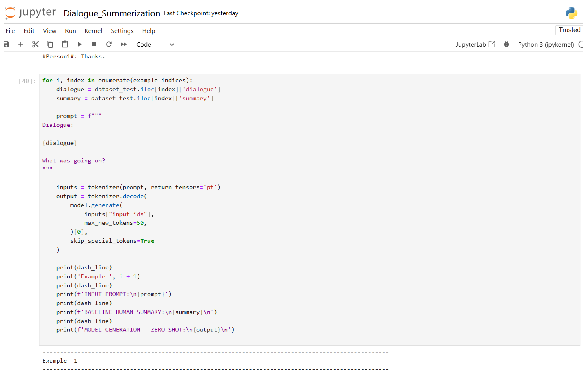Enable the debugger bug icon
The image size is (588, 375).
(506, 44)
